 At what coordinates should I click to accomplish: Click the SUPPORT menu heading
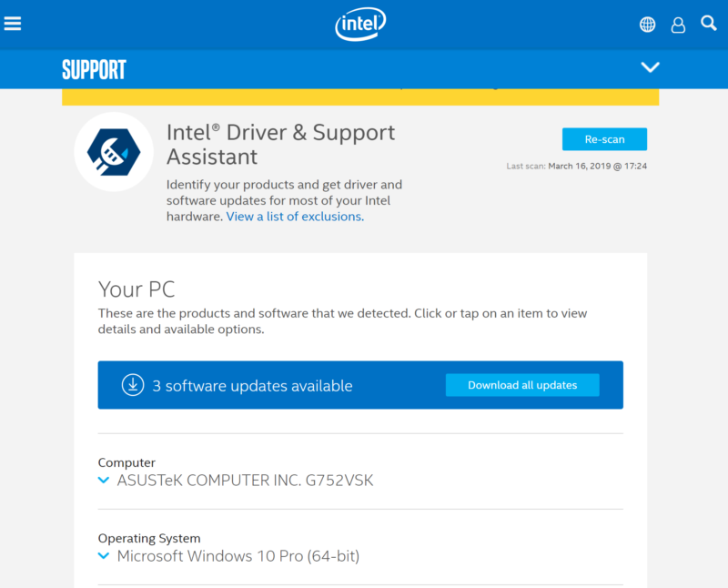pos(94,69)
